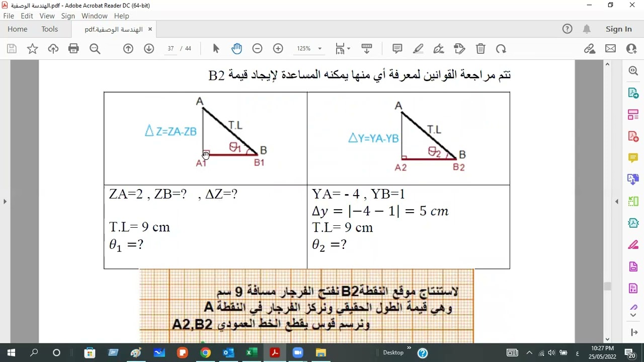Screen dimensions: 644x362
Task: Zoom out with the minus button
Action: [x=258, y=49]
